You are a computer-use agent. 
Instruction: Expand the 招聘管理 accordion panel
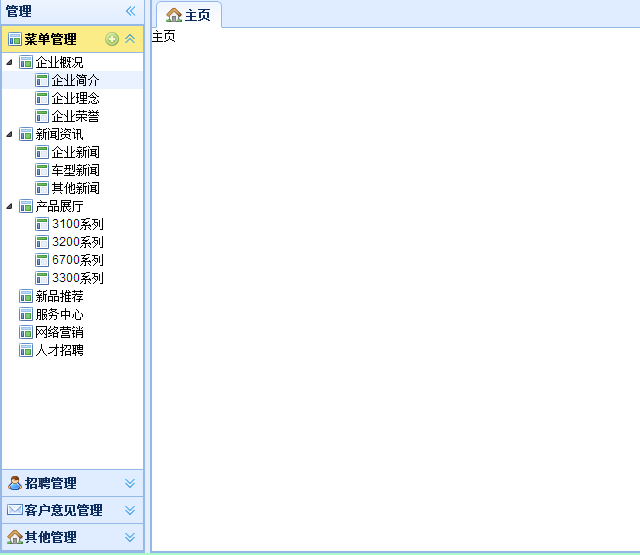(x=130, y=483)
